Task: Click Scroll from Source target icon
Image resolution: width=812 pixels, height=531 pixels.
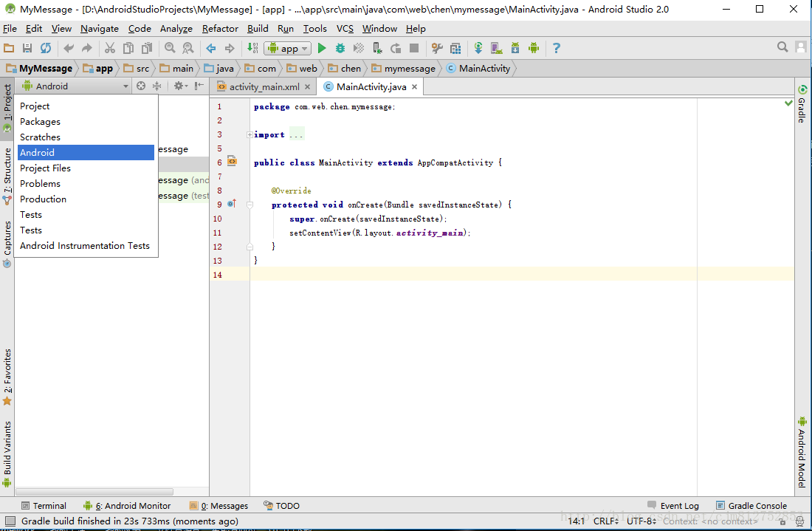Action: (x=141, y=86)
